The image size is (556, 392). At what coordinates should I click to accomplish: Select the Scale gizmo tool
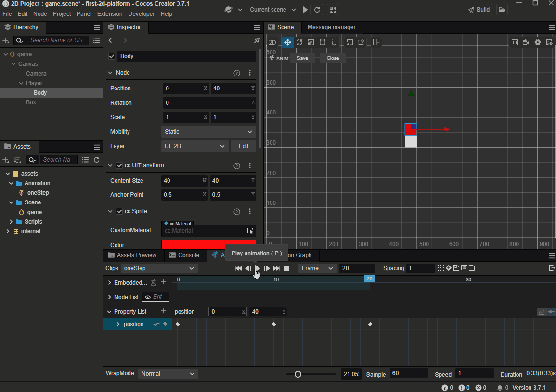click(x=311, y=42)
